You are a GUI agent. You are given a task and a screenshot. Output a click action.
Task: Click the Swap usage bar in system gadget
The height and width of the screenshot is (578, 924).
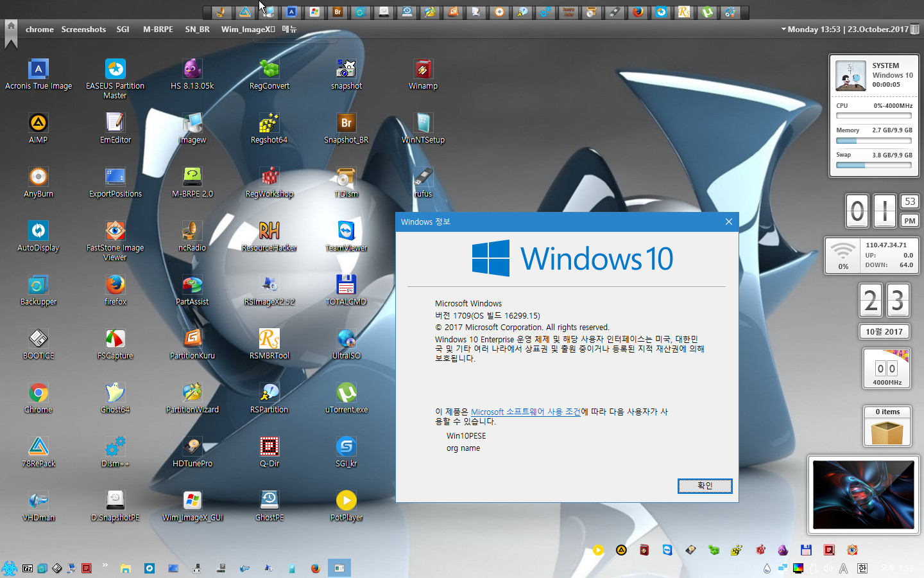[x=874, y=165]
